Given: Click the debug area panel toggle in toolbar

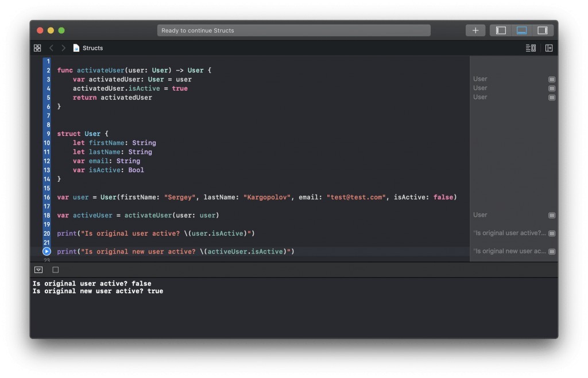Looking at the screenshot, I should (521, 30).
